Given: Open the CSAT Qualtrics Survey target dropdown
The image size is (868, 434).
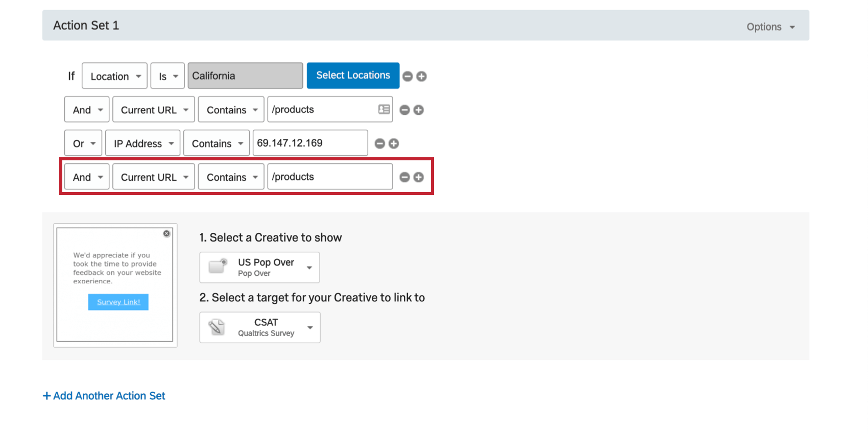Looking at the screenshot, I should pyautogui.click(x=260, y=327).
